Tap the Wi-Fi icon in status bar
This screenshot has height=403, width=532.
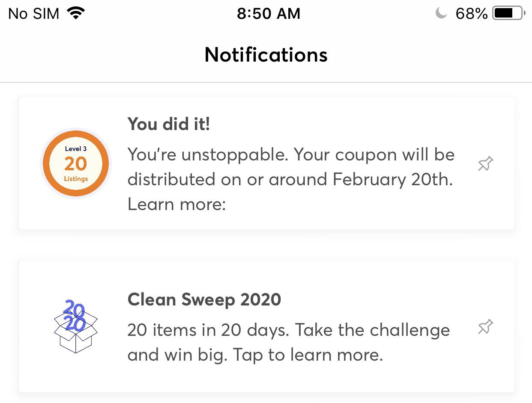[76, 13]
